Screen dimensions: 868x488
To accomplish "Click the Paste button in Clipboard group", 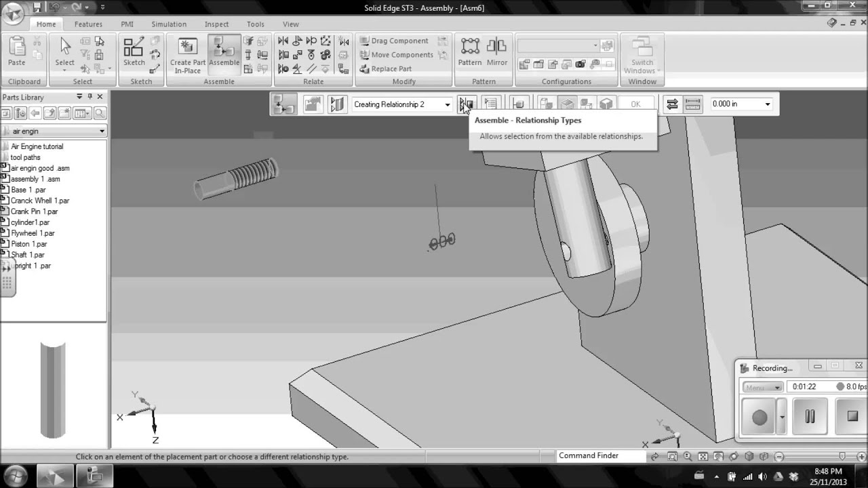I will click(16, 52).
